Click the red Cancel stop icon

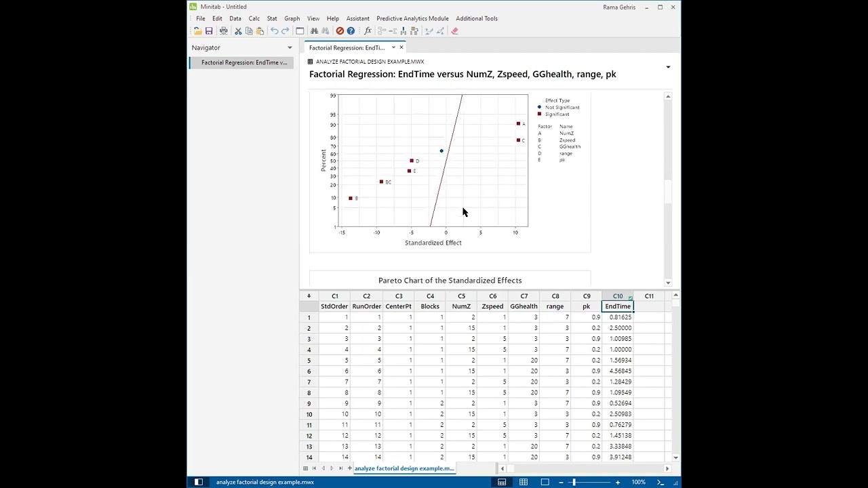click(340, 31)
